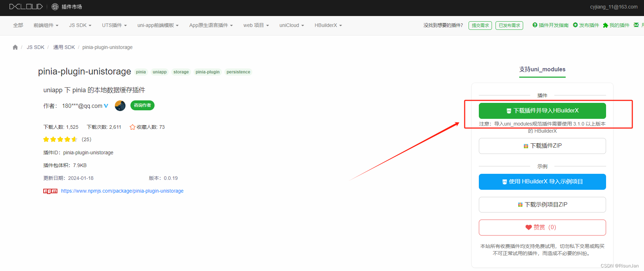Viewport: 644px width, 271px height.
Task: Expand the uniCloud dropdown
Action: tap(291, 25)
